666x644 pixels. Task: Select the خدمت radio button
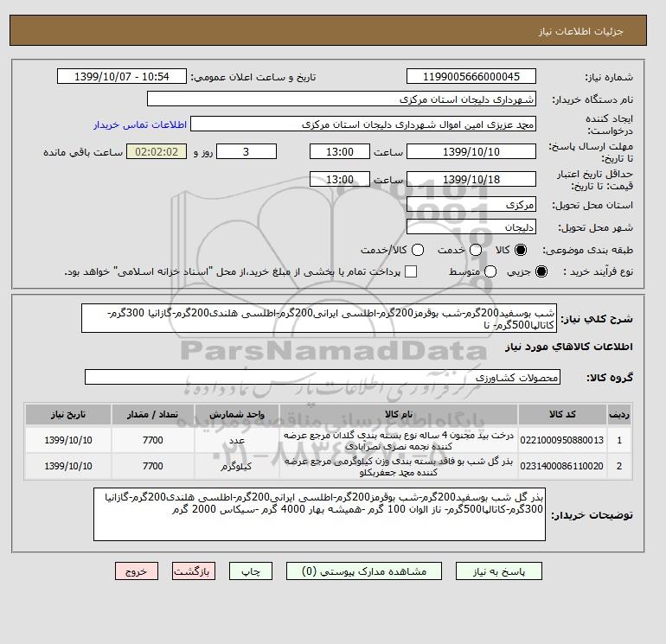click(x=476, y=250)
